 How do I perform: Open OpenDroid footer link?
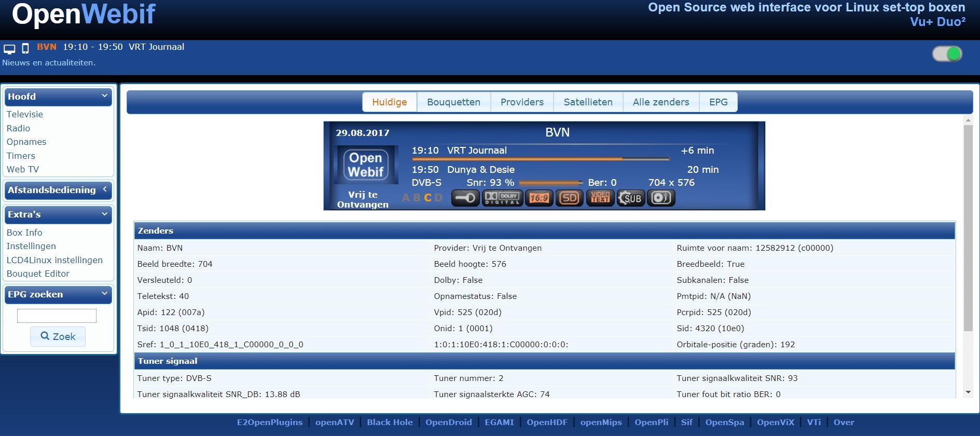449,423
